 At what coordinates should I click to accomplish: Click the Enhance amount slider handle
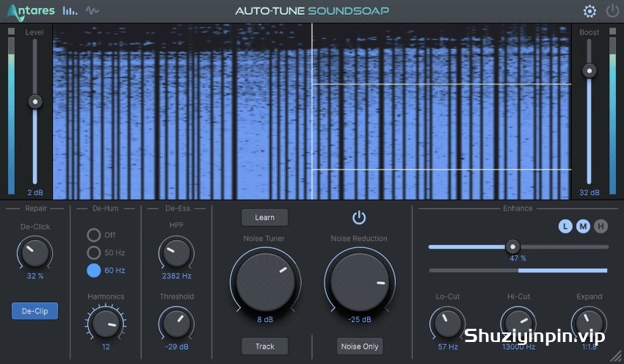512,247
